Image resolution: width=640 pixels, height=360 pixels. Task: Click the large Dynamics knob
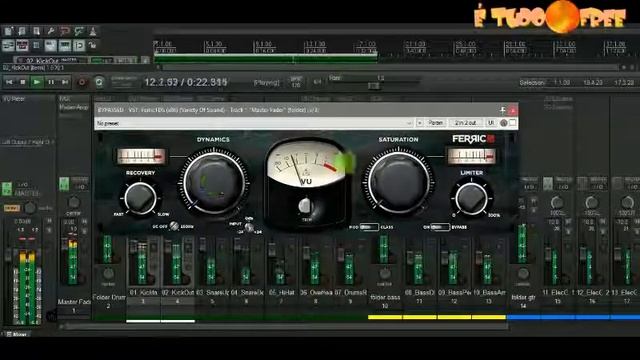coord(213,182)
